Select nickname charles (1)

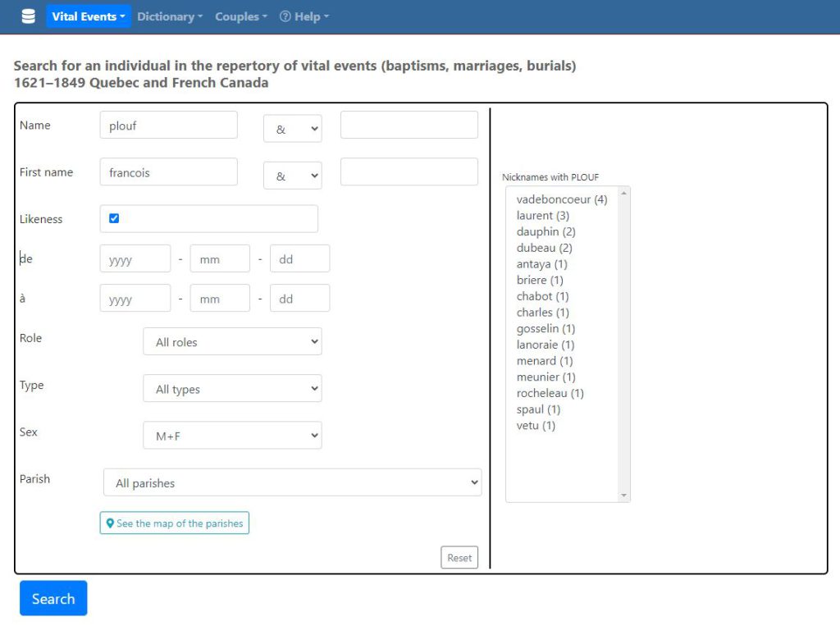tap(543, 313)
